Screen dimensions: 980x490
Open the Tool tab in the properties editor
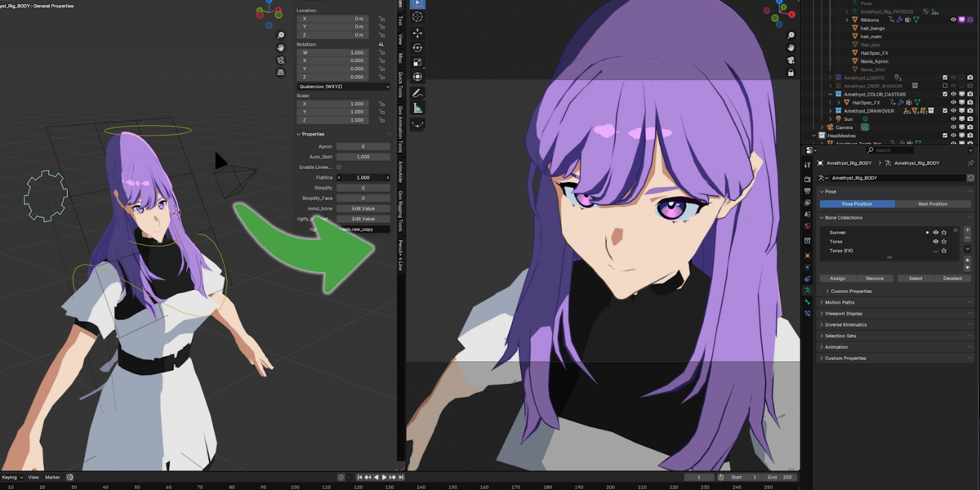pyautogui.click(x=808, y=167)
